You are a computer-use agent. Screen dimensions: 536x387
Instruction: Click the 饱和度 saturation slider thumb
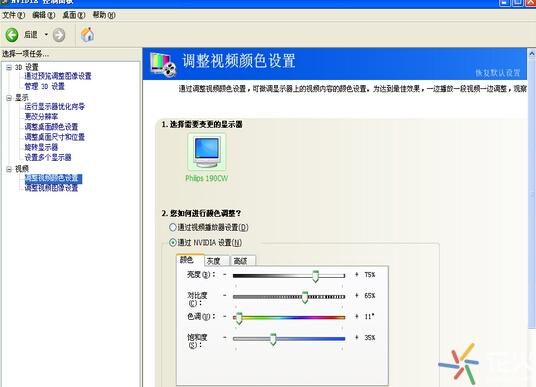tap(273, 339)
